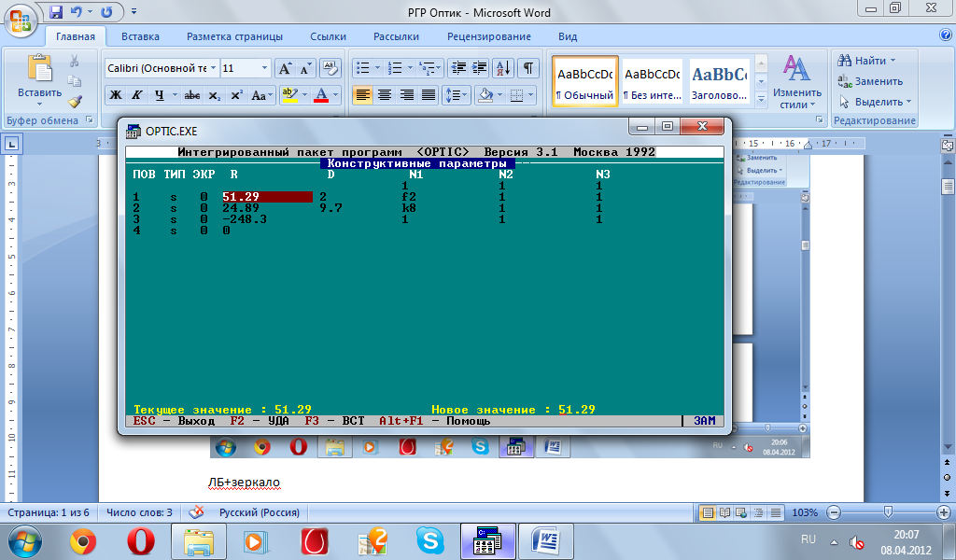This screenshot has width=956, height=560.
Task: Open the Рассылки tab
Action: point(396,36)
